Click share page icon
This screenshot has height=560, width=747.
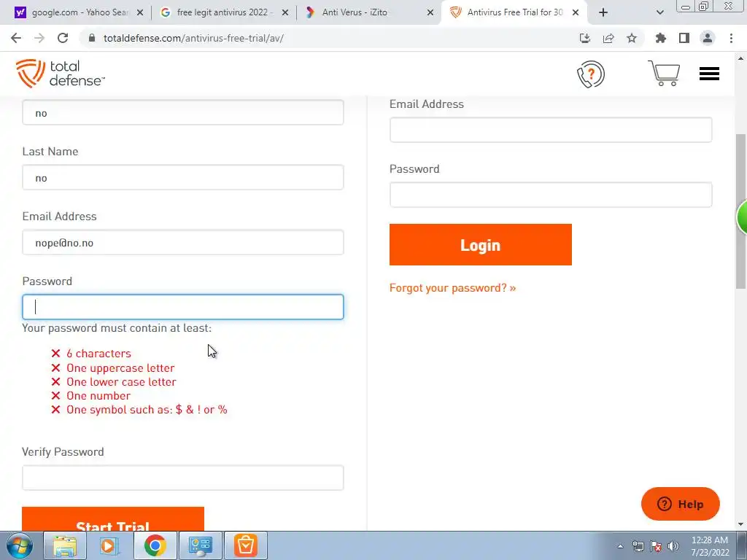tap(608, 38)
